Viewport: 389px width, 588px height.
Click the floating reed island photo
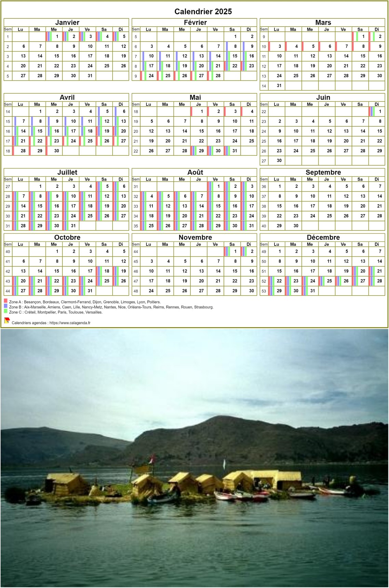pyautogui.click(x=194, y=458)
